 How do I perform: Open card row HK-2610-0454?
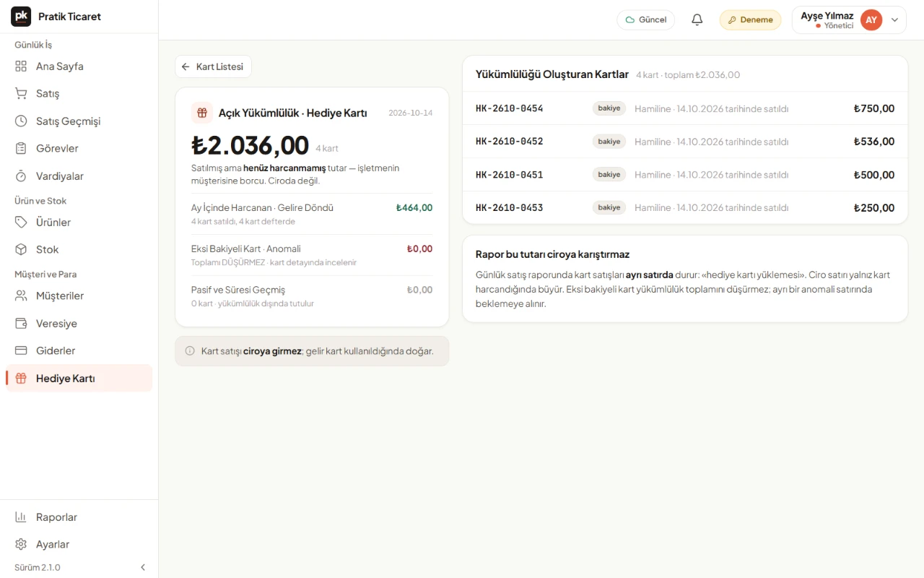tap(685, 108)
